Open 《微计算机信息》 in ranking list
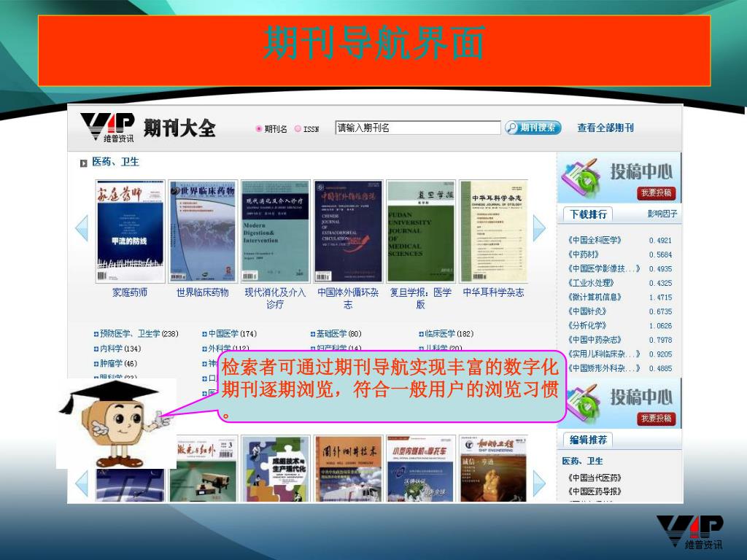747x560 pixels. tap(595, 297)
